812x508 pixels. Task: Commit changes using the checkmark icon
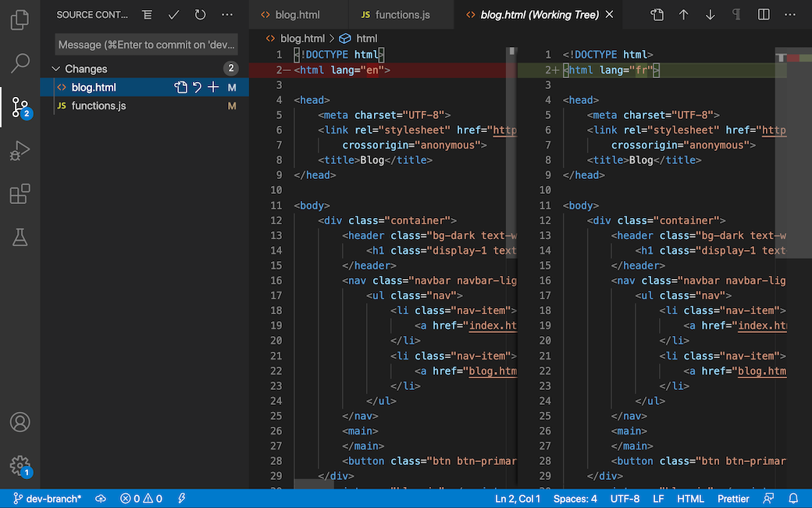(174, 15)
